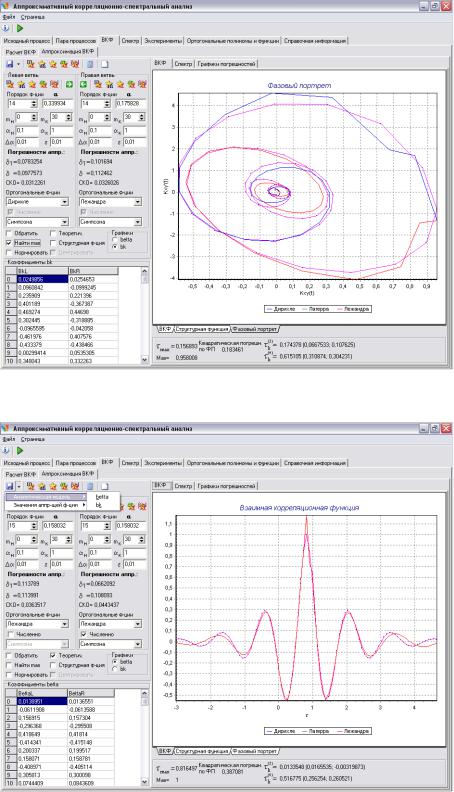Click the bk coefficient table scrollbar down arrow, top window
This screenshot has height=792, width=454.
145,360
